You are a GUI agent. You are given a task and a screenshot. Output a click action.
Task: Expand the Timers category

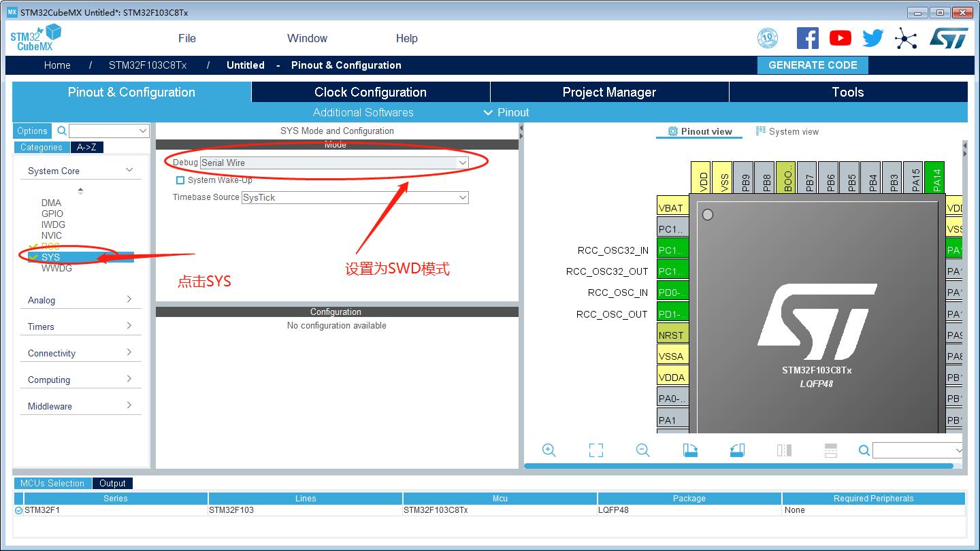[x=129, y=326]
